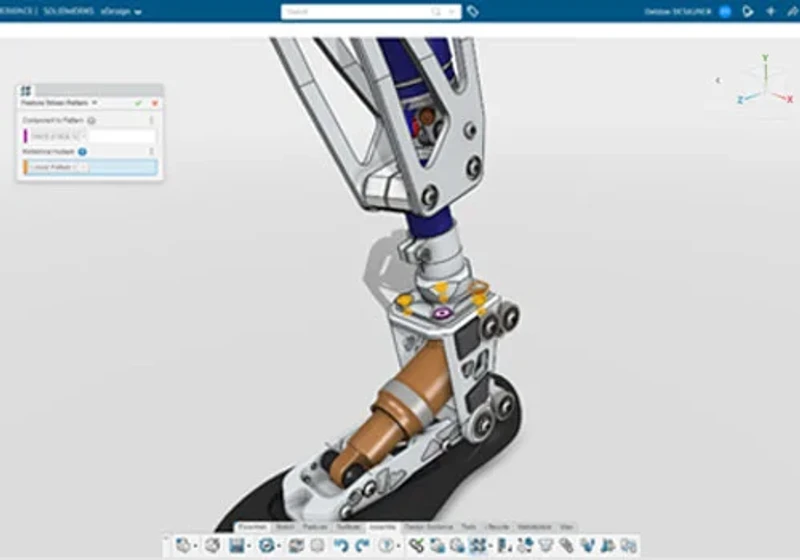Click the Y axis on the view triad

765,58
